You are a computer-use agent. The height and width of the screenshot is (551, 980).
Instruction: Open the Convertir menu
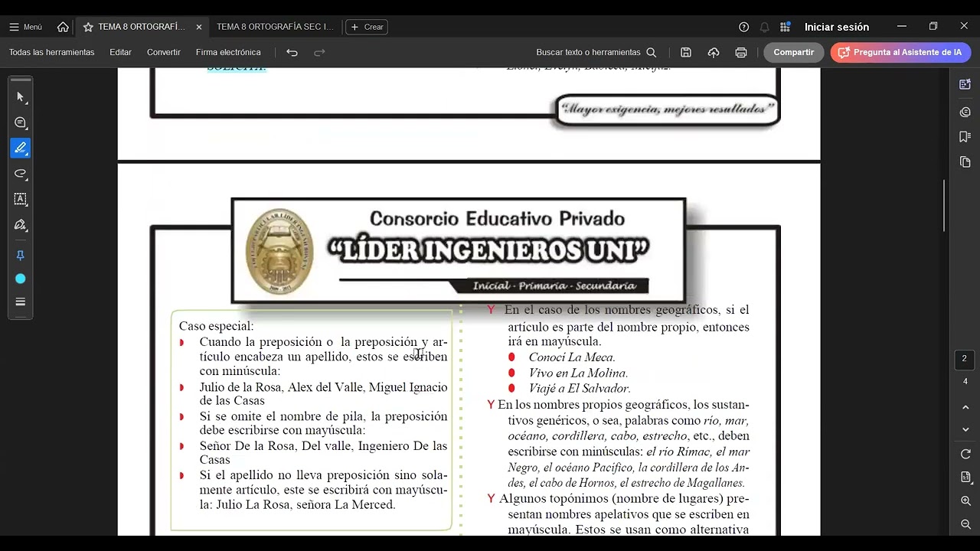[164, 52]
